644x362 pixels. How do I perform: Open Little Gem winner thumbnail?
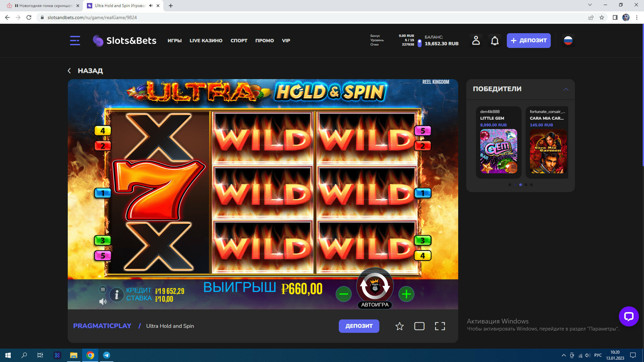(498, 151)
